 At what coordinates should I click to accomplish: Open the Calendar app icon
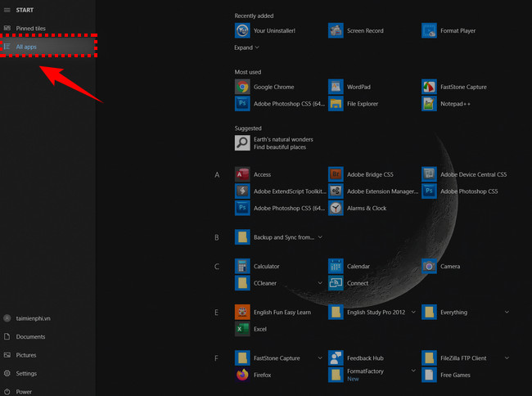(336, 266)
